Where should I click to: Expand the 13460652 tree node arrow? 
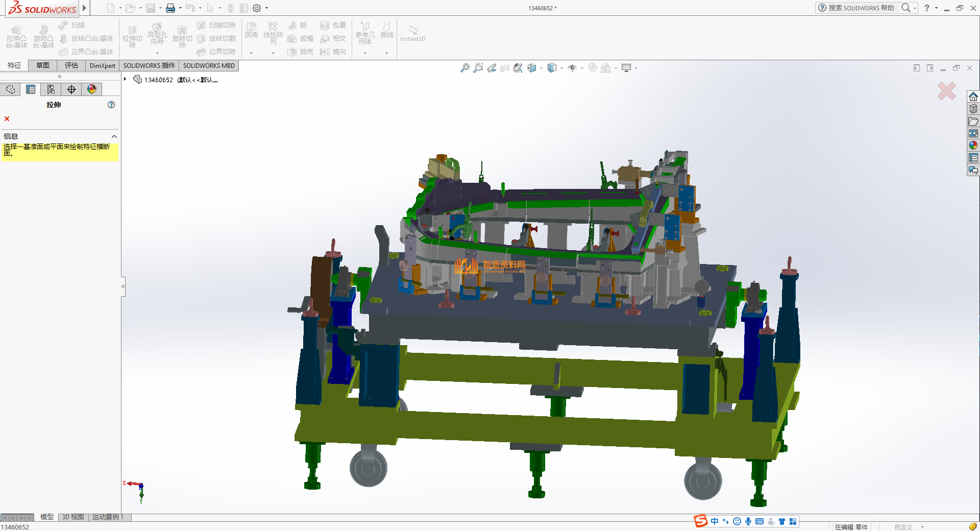click(x=125, y=79)
